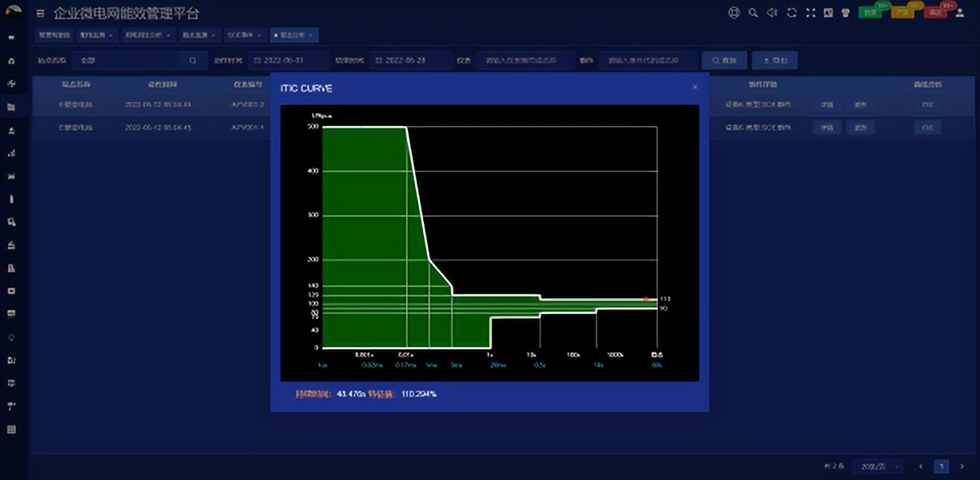Click the yellow alarm badge button
This screenshot has width=980, height=480.
coord(902,13)
